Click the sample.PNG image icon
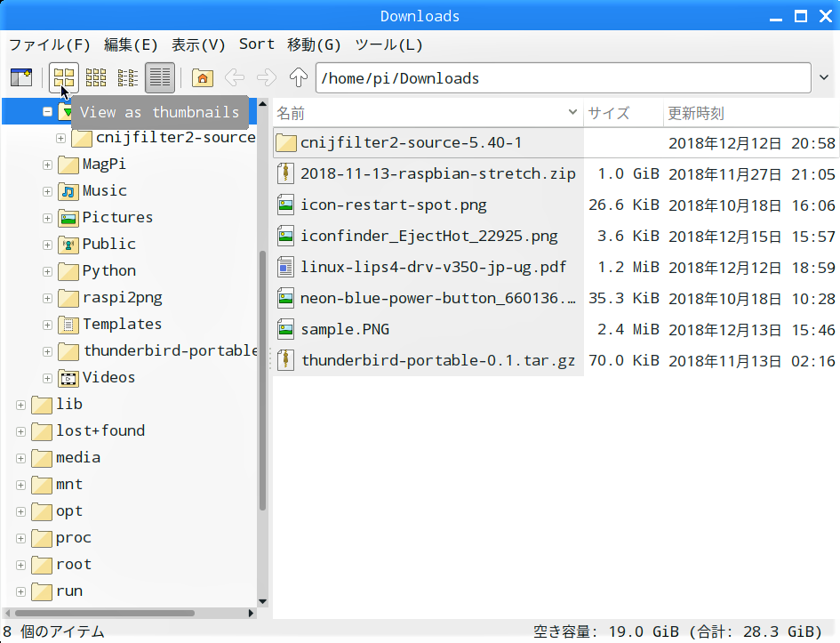This screenshot has height=643, width=840. 286,329
